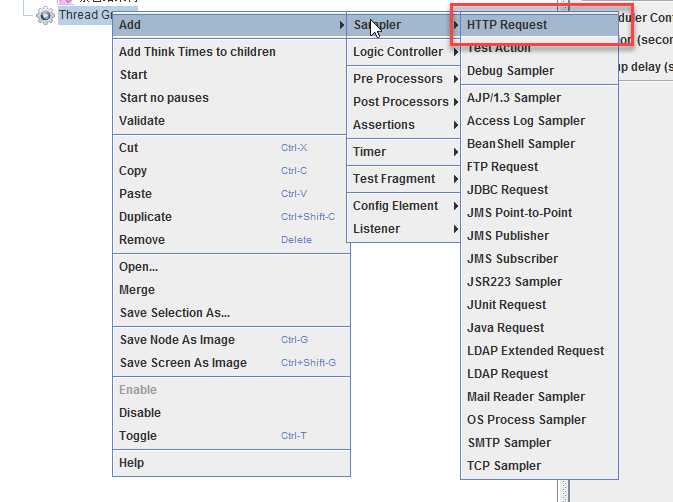Choose Debug Sampler from the list
Screen dimensions: 673x502
pyautogui.click(x=510, y=71)
